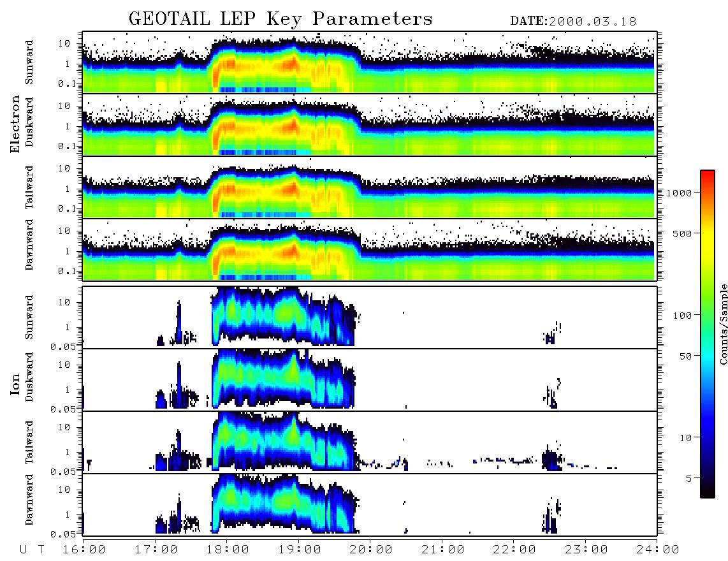The height and width of the screenshot is (561, 728).
Task: Click the "500" colorbar tick value
Action: click(683, 233)
